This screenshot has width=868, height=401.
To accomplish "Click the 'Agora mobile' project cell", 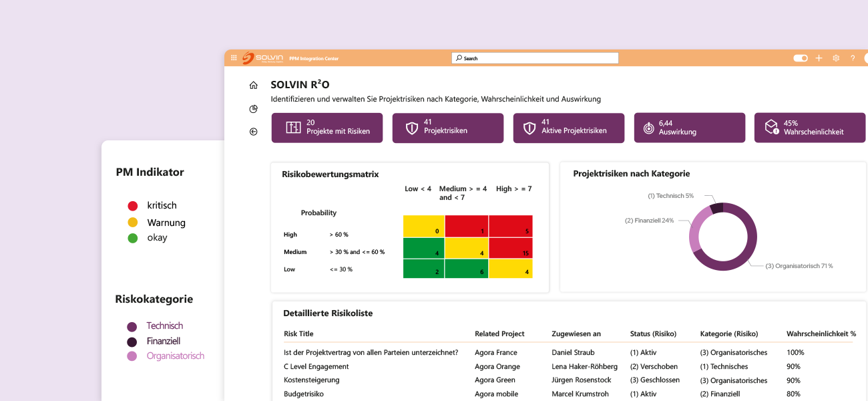I will [496, 394].
